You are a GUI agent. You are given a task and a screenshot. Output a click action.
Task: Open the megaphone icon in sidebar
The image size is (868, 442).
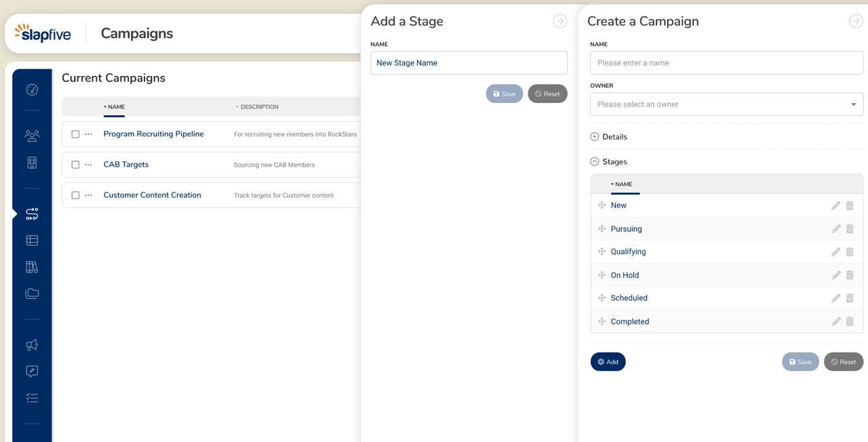32,345
